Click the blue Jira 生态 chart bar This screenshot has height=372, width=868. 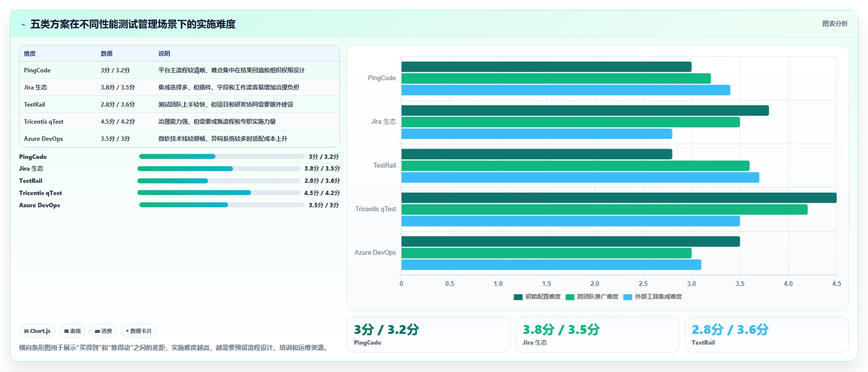pyautogui.click(x=537, y=134)
